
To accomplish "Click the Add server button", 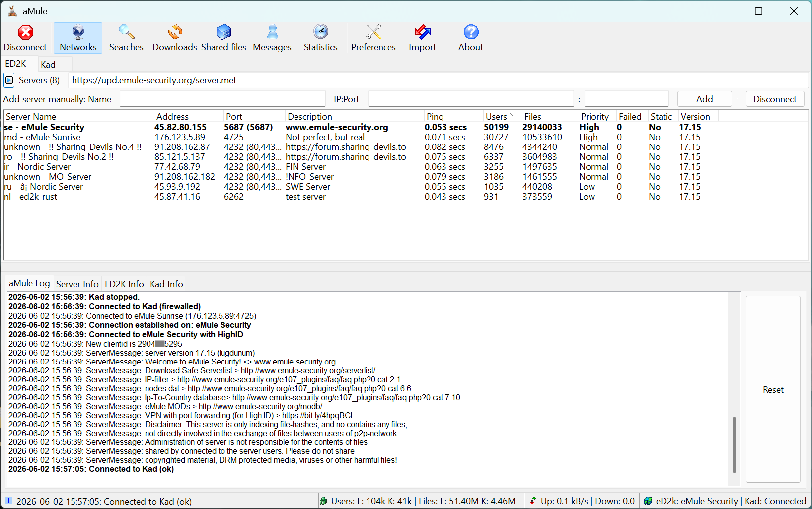I will [704, 99].
